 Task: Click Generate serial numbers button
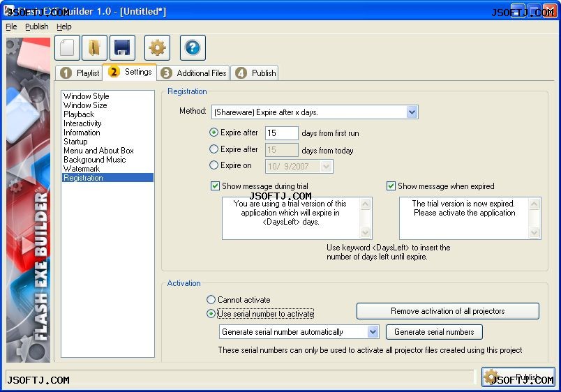434,332
